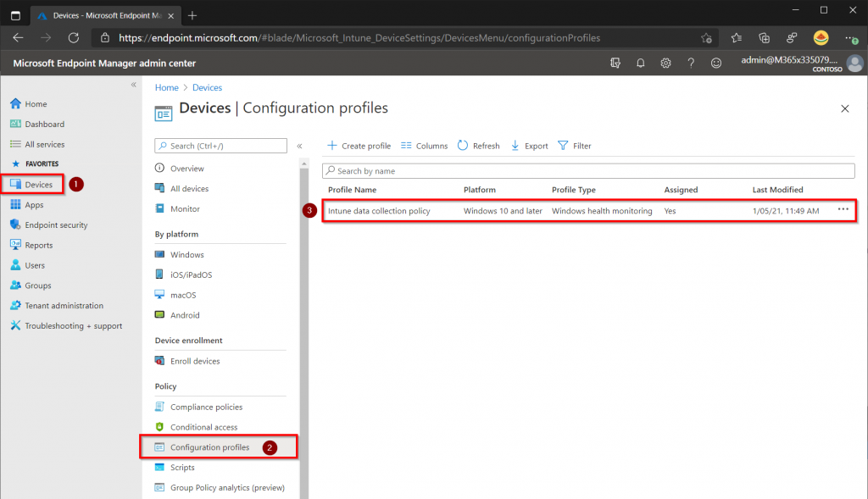Open the Dashboard chart icon
Image resolution: width=868 pixels, height=499 pixels.
(15, 124)
